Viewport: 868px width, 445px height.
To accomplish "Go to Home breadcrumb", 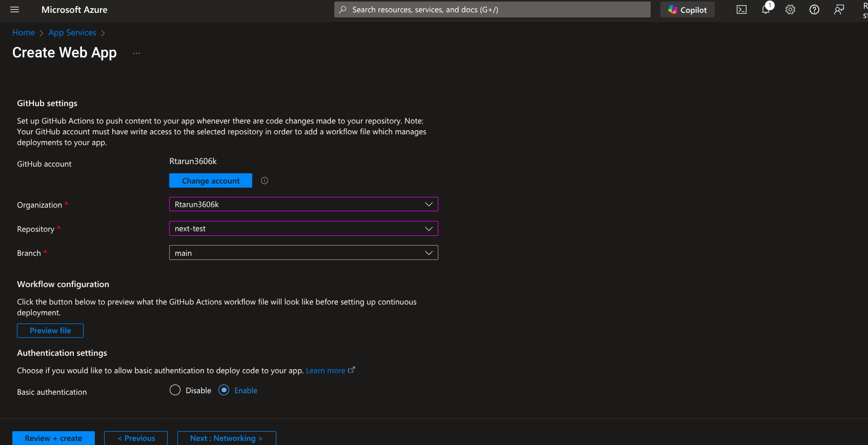I will [x=24, y=33].
